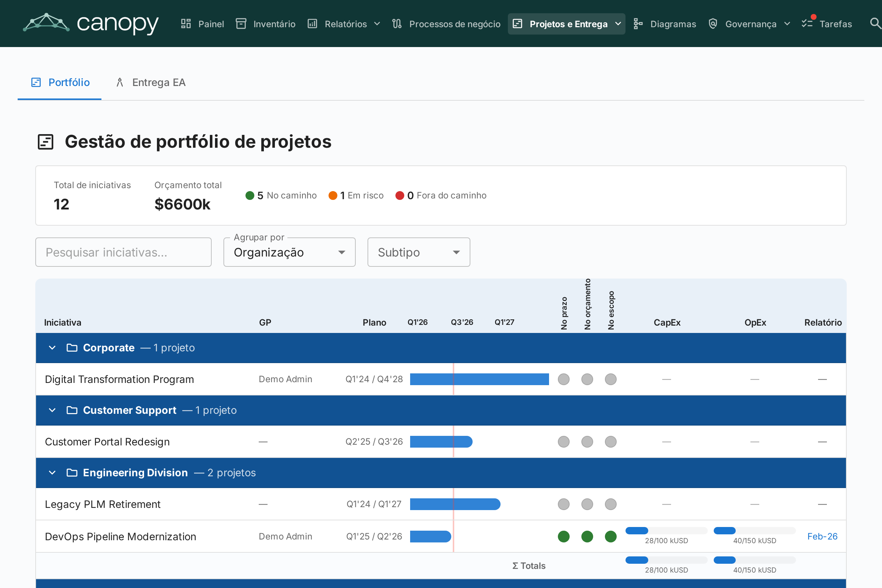Click Customer Portal Redesign timeline bar
Screen dimensions: 882x588
click(441, 441)
